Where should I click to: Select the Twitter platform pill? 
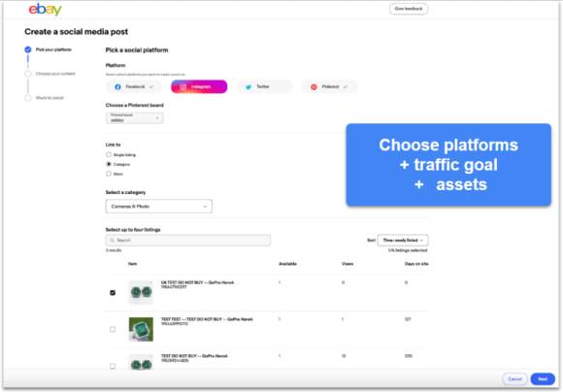pos(265,87)
